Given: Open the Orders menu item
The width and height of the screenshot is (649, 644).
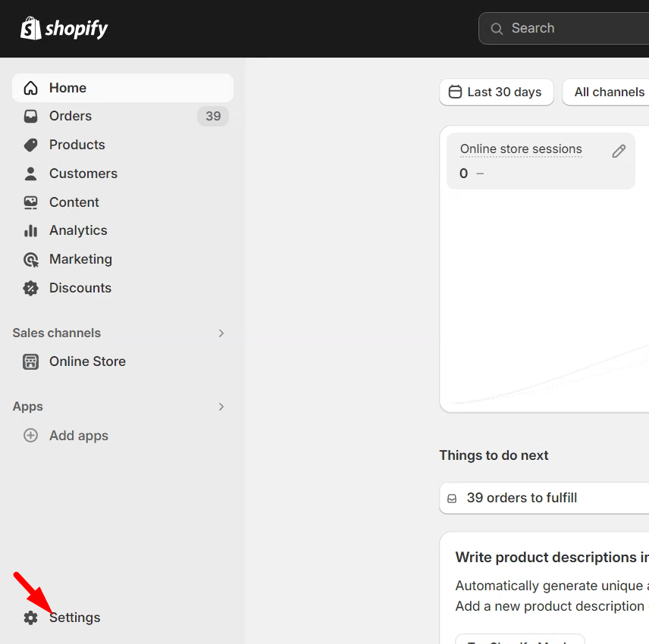Looking at the screenshot, I should point(71,116).
